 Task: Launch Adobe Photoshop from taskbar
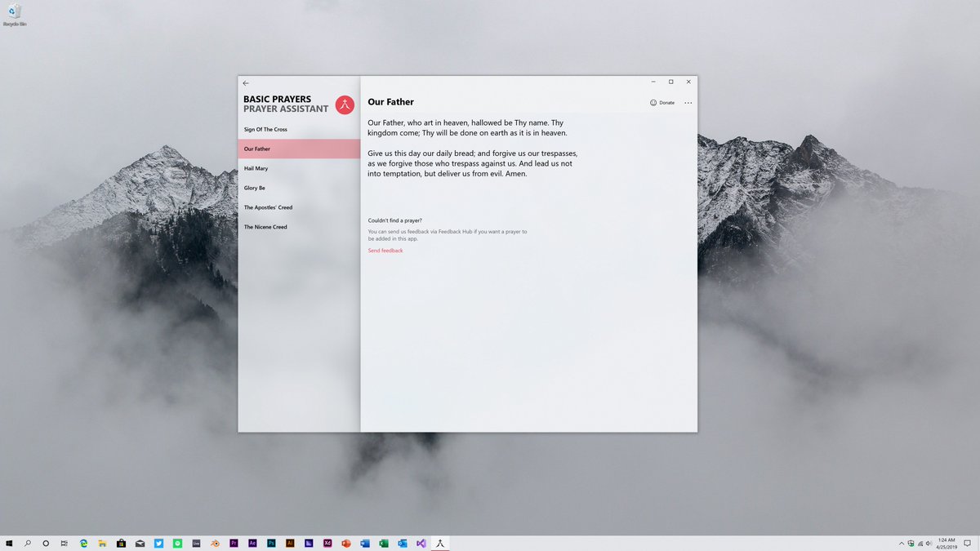click(271, 543)
